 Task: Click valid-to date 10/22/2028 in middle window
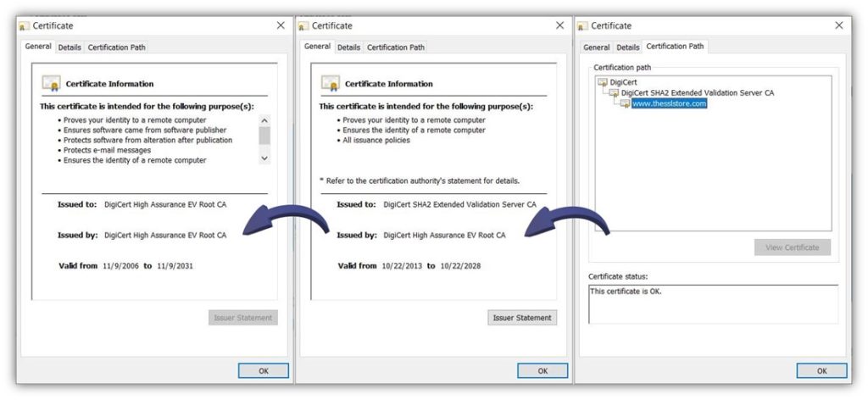coord(460,265)
